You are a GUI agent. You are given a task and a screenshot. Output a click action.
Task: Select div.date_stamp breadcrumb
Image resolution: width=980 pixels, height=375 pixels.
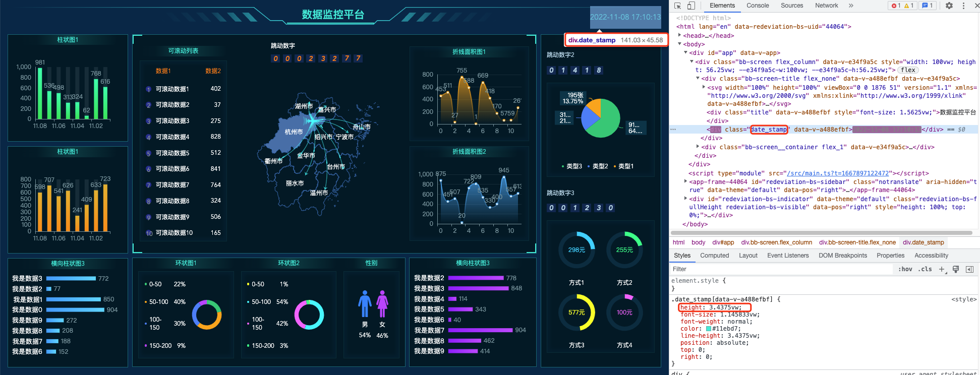click(924, 242)
